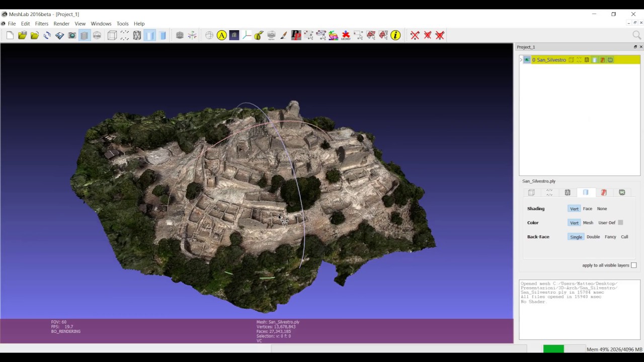Open the Filters menu

(x=41, y=24)
